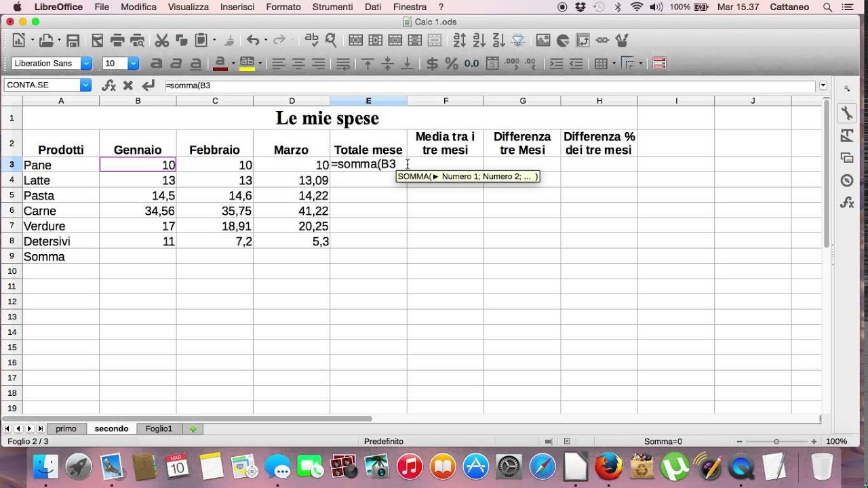
Task: Open the sidebar Functions deck
Action: tap(847, 203)
